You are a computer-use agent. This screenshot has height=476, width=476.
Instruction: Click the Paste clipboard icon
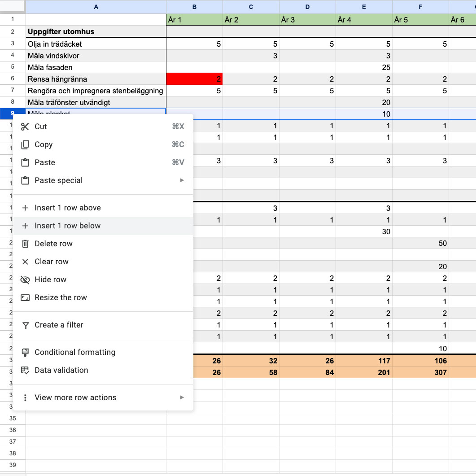25,162
